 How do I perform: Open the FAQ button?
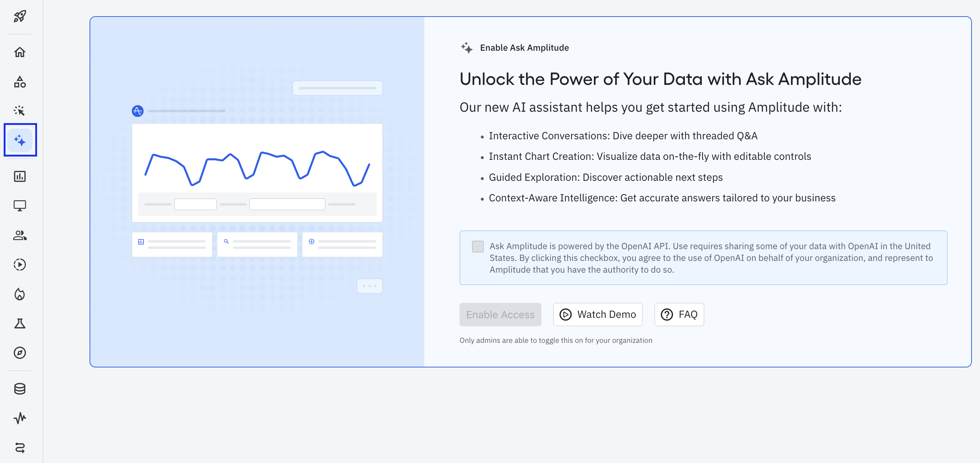pos(679,315)
